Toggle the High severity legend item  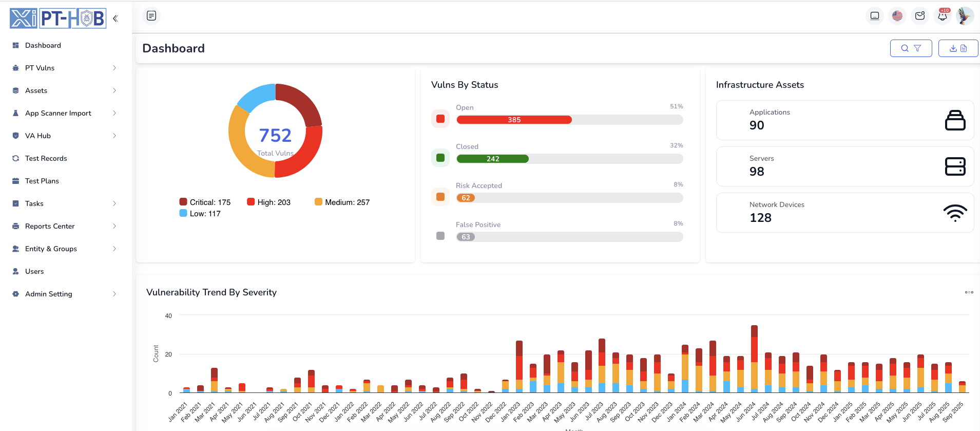click(268, 202)
